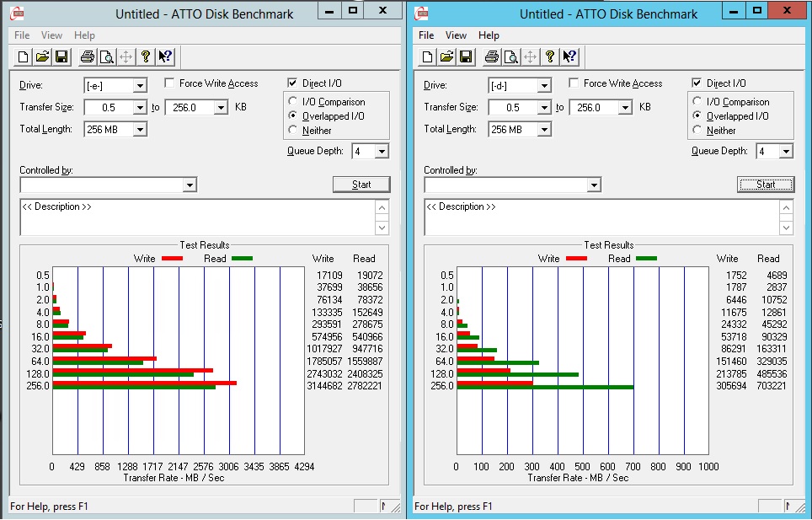Click About question mark icon in left window

pos(146,56)
